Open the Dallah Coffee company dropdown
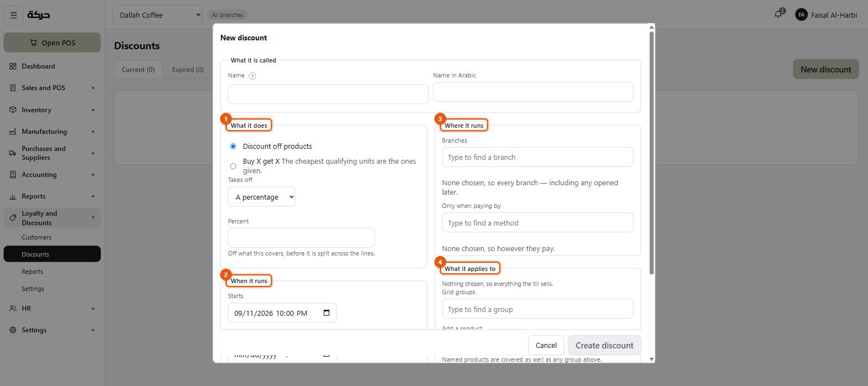Image resolution: width=868 pixels, height=386 pixels. 157,15
